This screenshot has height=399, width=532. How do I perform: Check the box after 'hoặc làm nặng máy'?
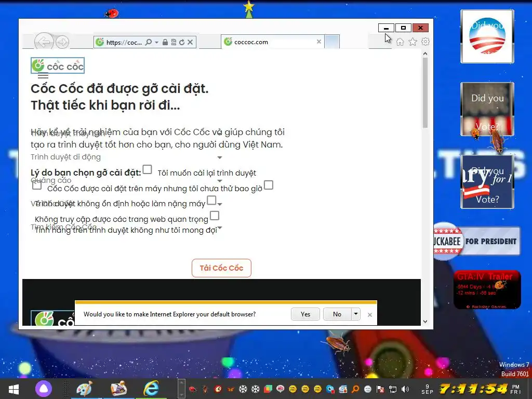[x=211, y=200]
